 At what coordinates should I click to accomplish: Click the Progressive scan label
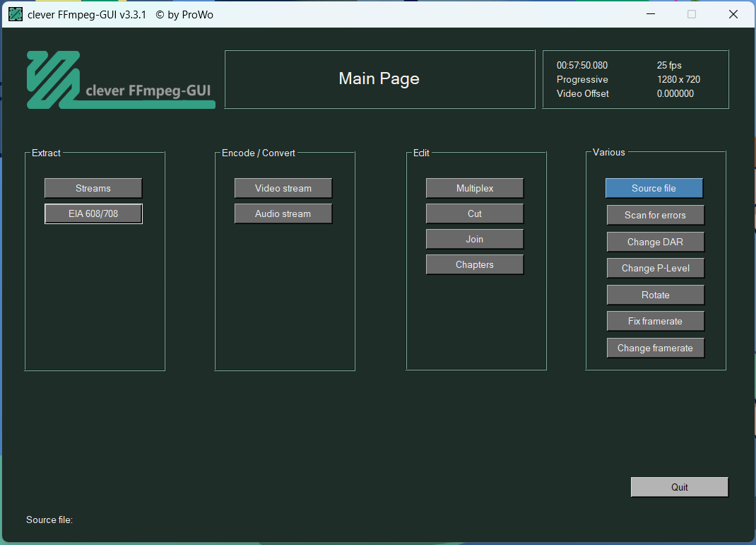pos(582,80)
